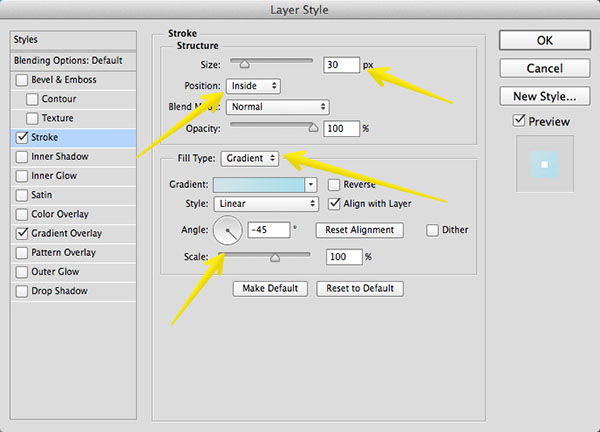600x432 pixels.
Task: Click the style preview thumbnail
Action: 545,163
